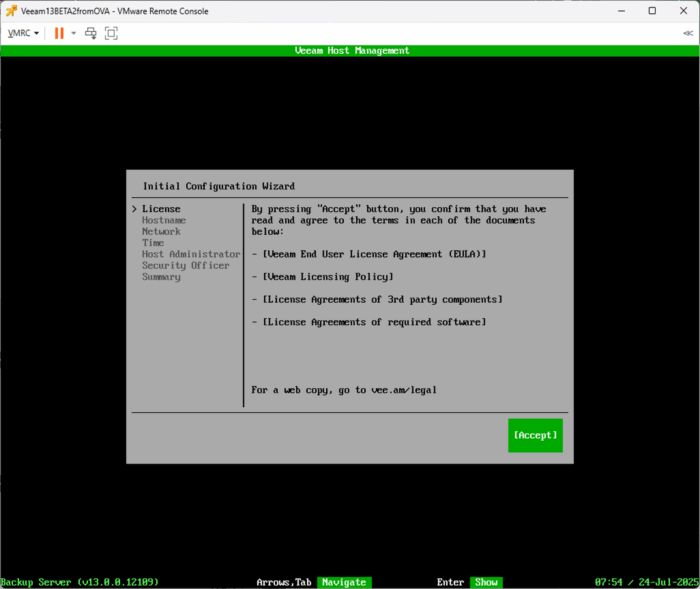This screenshot has width=700, height=589.
Task: Open the Veeam Licensing Policy document
Action: coord(328,277)
